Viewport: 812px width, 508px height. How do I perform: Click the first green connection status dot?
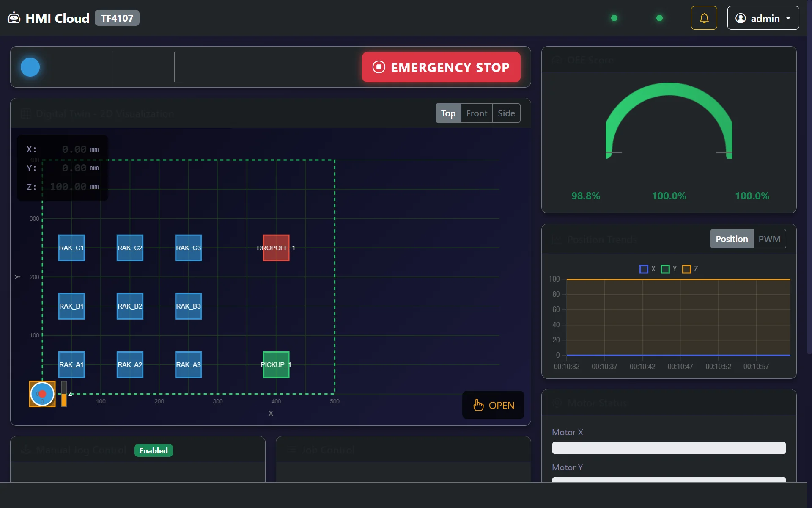614,18
